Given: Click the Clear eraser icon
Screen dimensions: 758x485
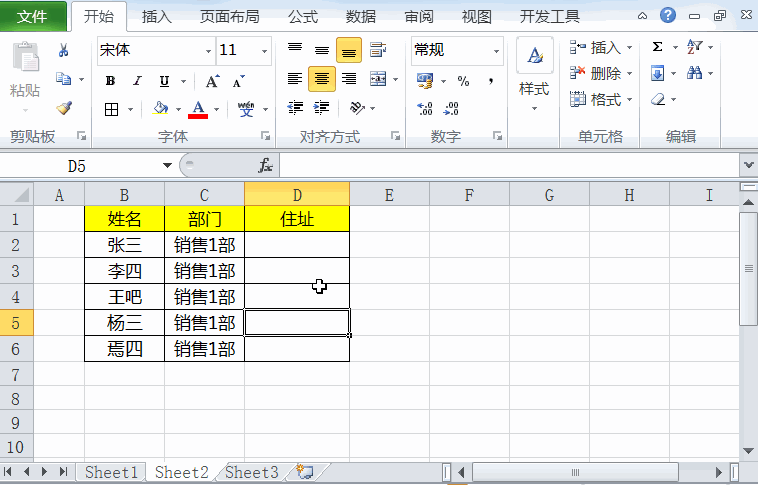Looking at the screenshot, I should pyautogui.click(x=658, y=100).
